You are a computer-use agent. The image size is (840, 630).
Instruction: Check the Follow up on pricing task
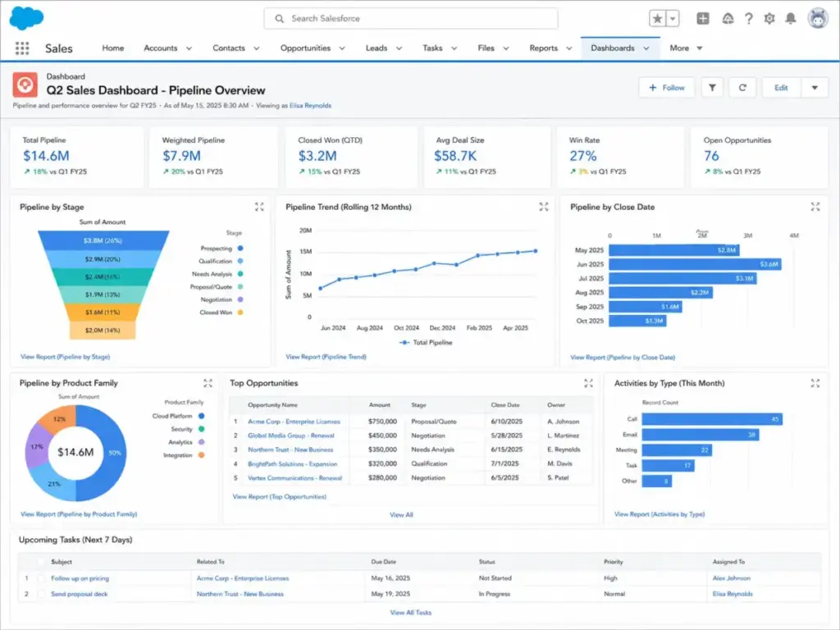(x=41, y=578)
